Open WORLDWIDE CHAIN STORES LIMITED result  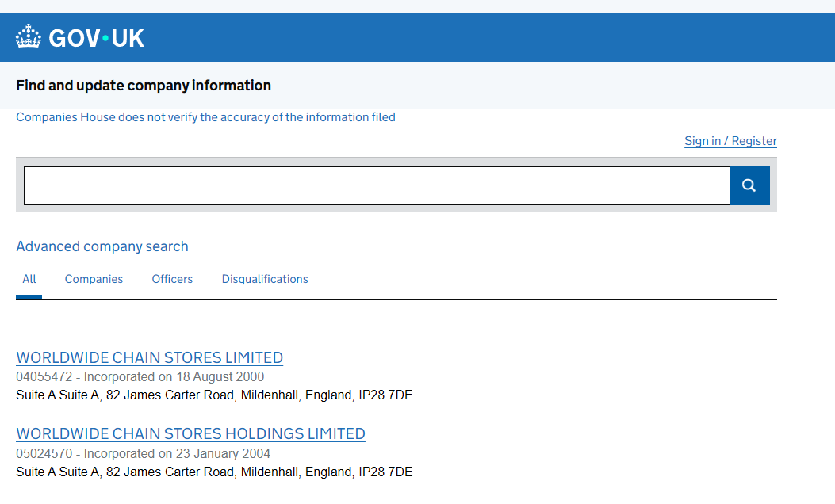[x=149, y=357]
